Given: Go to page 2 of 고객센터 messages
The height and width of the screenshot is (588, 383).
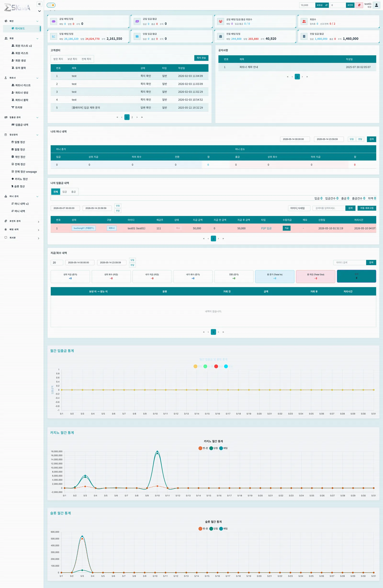Looking at the screenshot, I should 132,117.
